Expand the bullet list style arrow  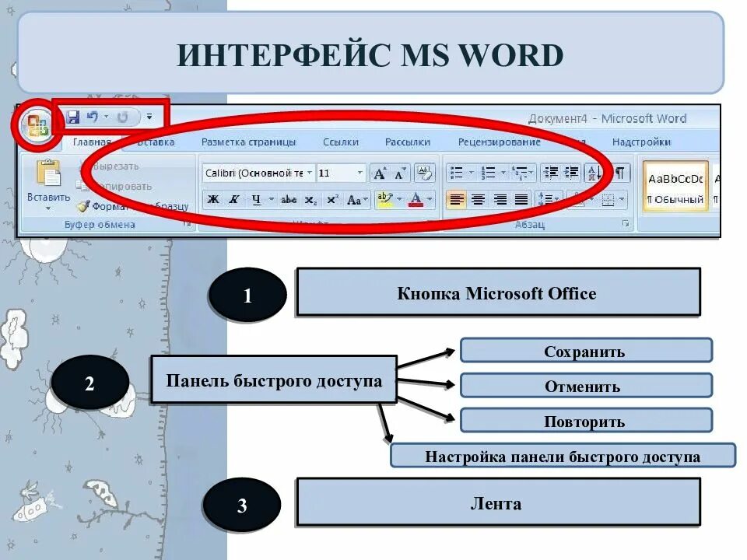(x=471, y=173)
